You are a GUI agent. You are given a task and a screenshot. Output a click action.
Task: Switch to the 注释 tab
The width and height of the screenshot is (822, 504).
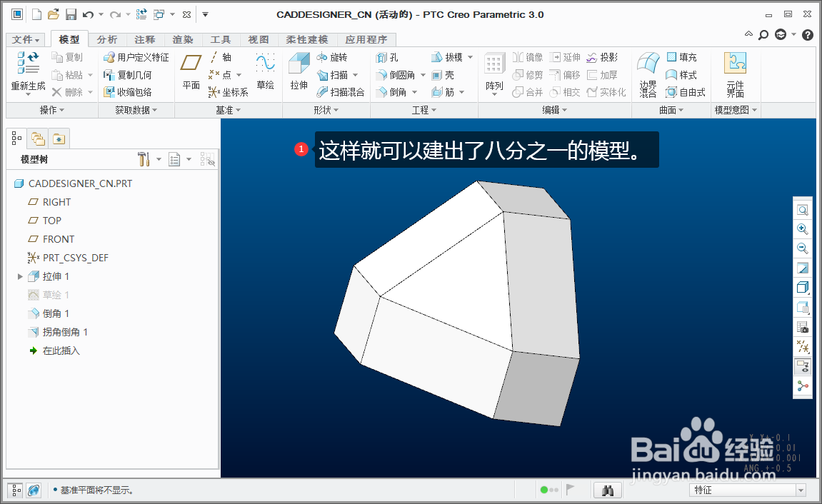(x=145, y=39)
